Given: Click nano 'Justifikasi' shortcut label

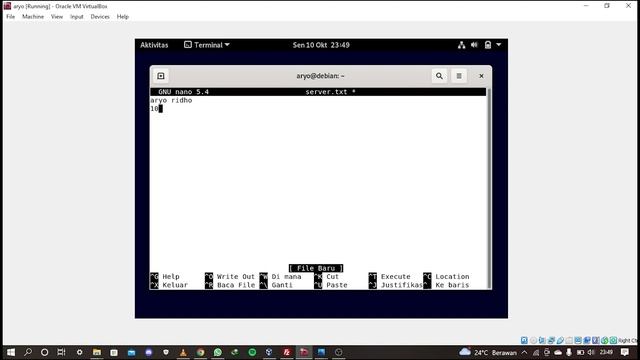Looking at the screenshot, I should (402, 285).
